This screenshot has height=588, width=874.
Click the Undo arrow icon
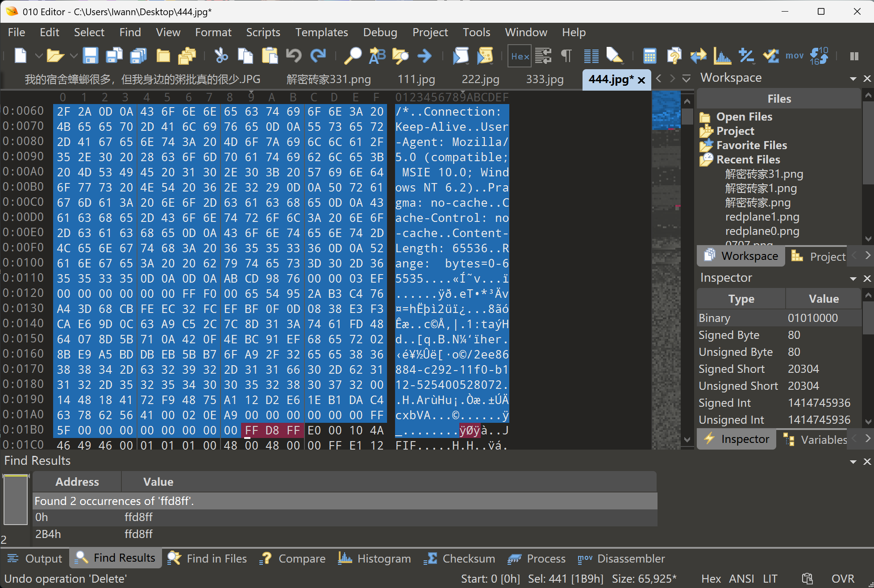[294, 56]
